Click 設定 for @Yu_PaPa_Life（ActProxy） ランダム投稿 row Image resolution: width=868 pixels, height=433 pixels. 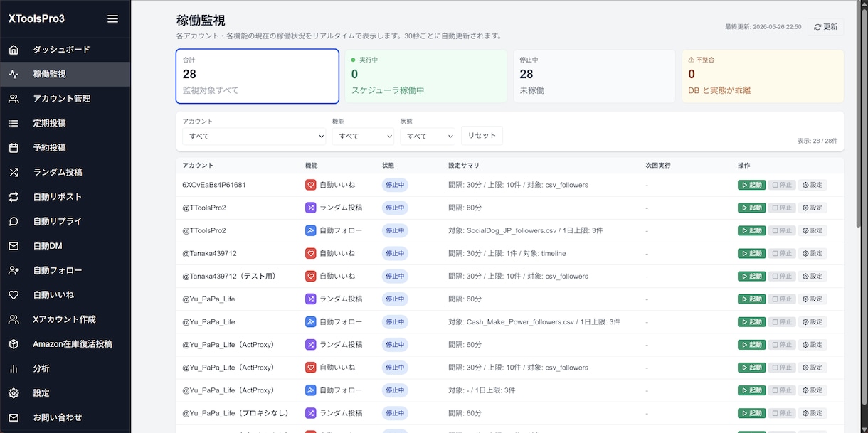click(813, 344)
